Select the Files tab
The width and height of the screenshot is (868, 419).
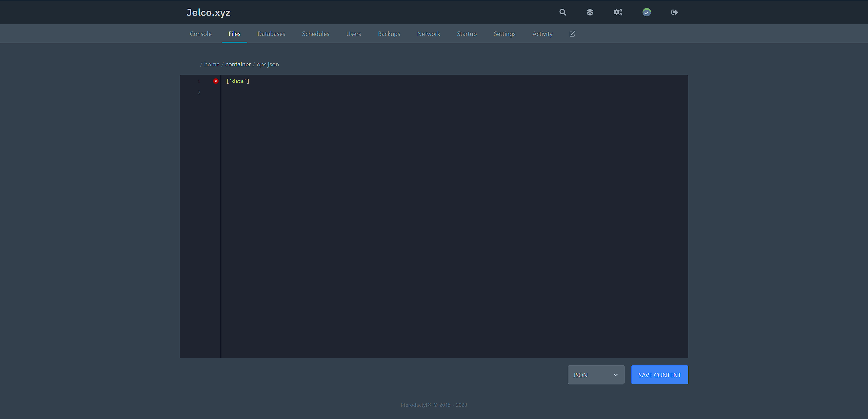[x=234, y=34]
